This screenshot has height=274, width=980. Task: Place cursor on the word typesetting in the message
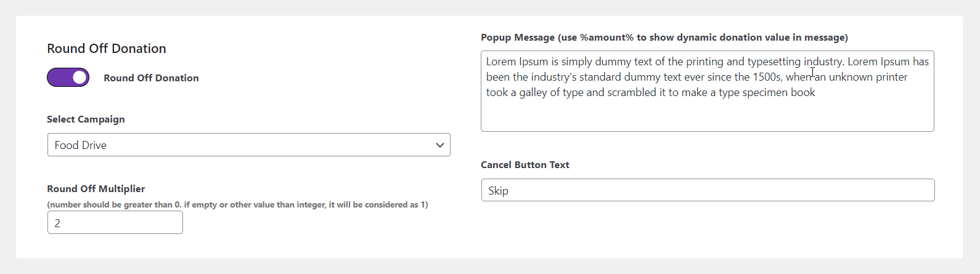pos(774,62)
